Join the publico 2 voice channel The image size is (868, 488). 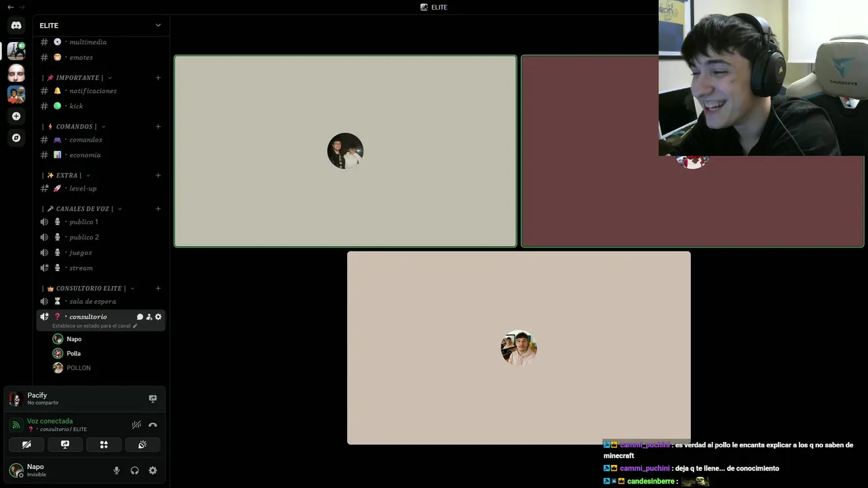[100, 237]
